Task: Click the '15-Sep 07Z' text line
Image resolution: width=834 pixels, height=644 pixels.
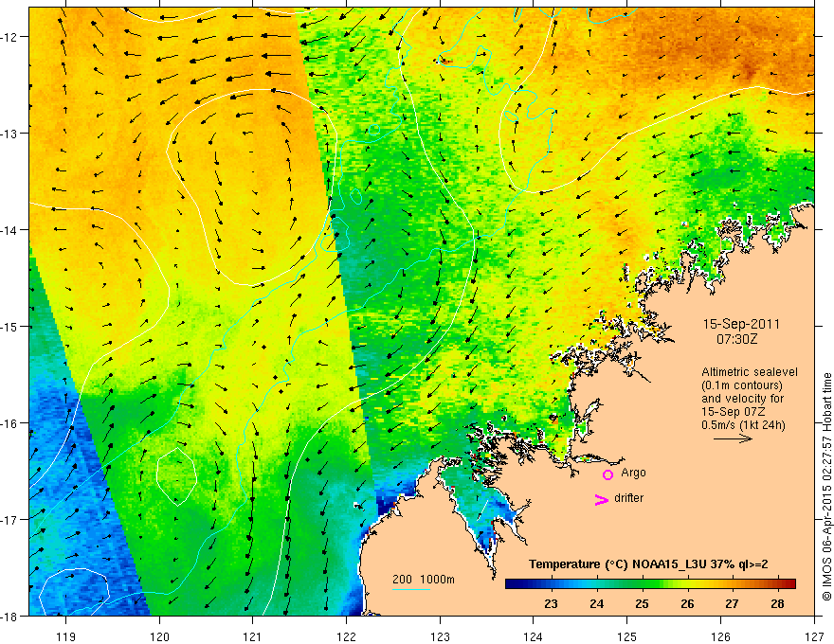Action: coord(732,412)
